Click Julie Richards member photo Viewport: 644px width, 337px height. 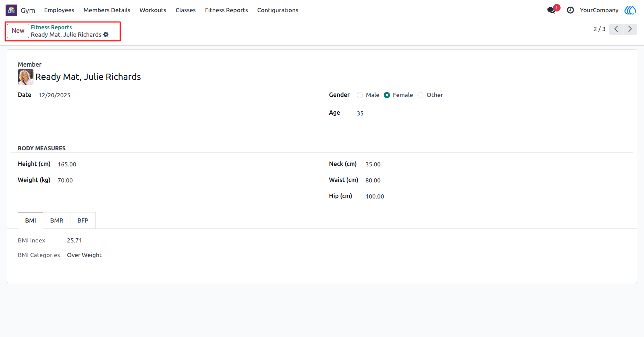(25, 77)
